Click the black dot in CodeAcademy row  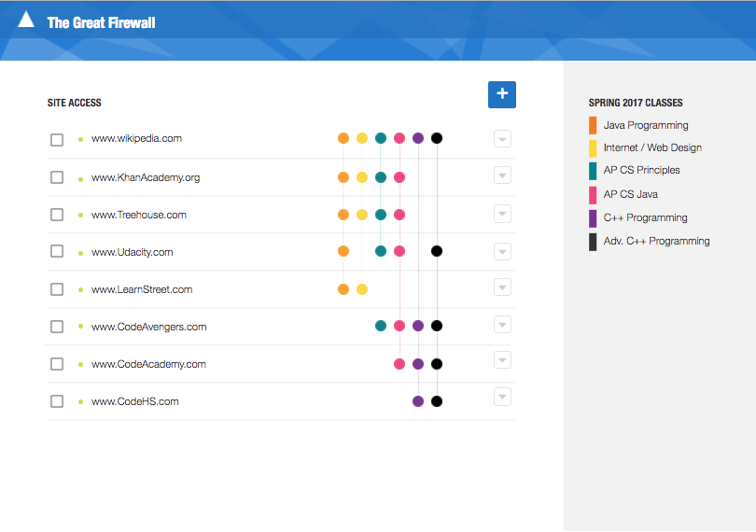pyautogui.click(x=437, y=364)
